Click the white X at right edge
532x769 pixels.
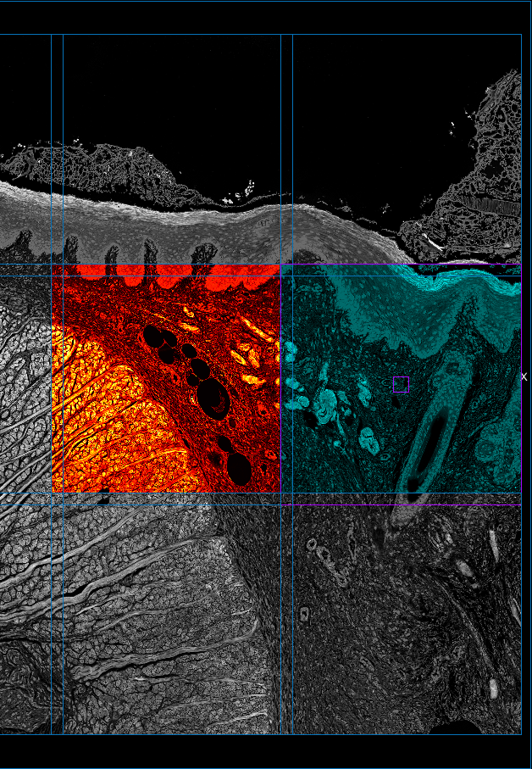point(524,376)
